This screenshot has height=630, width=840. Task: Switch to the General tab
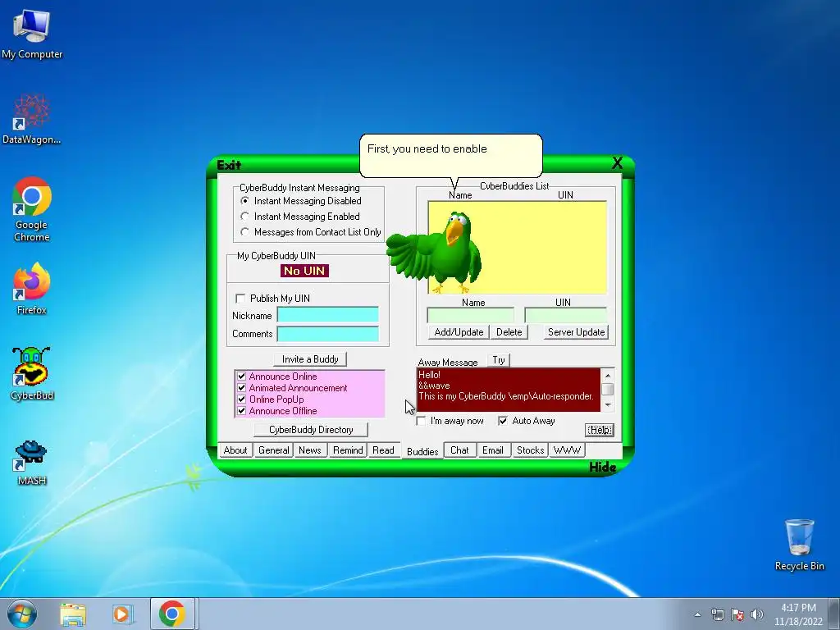[273, 450]
